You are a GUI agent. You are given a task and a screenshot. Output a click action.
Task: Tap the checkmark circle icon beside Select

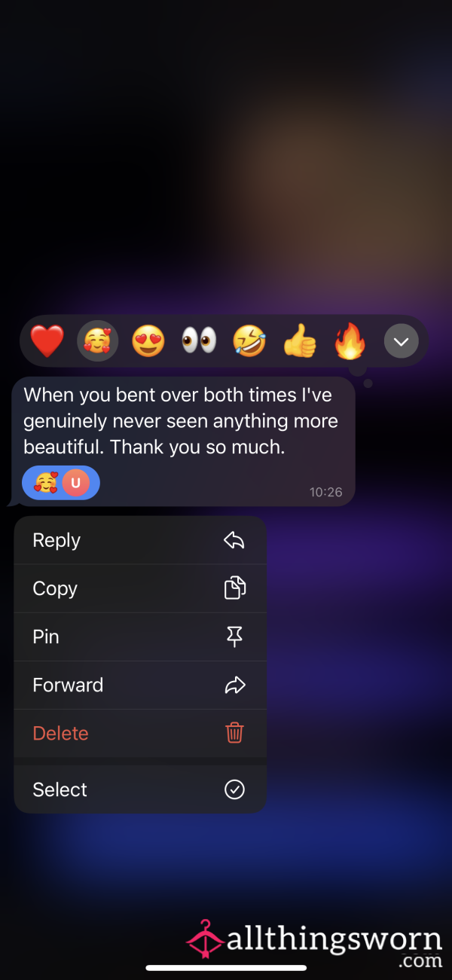(235, 789)
